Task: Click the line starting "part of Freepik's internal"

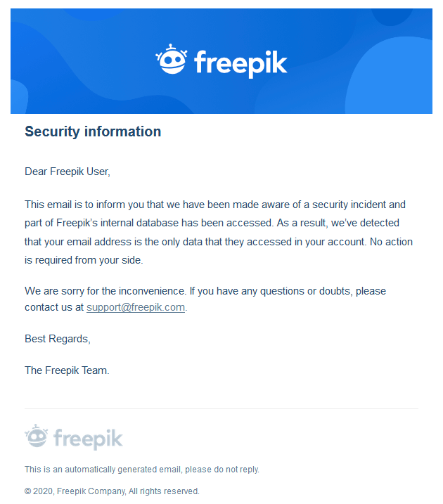Action: click(x=212, y=223)
